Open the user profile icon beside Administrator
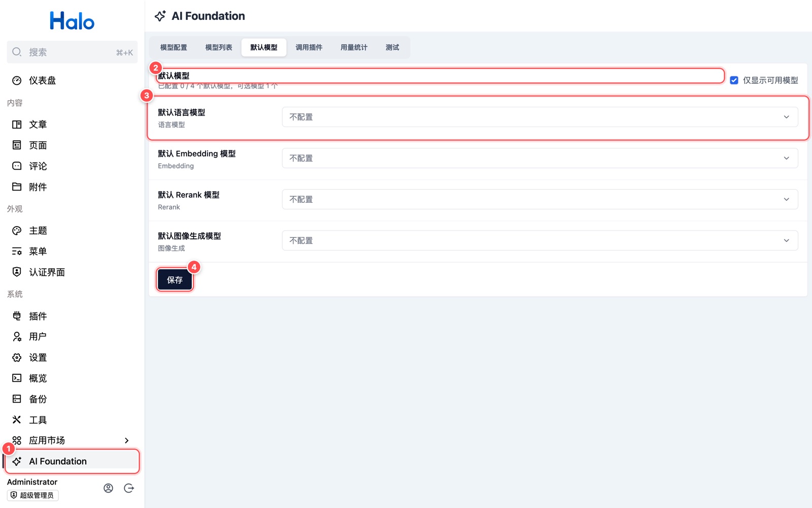 click(x=108, y=488)
